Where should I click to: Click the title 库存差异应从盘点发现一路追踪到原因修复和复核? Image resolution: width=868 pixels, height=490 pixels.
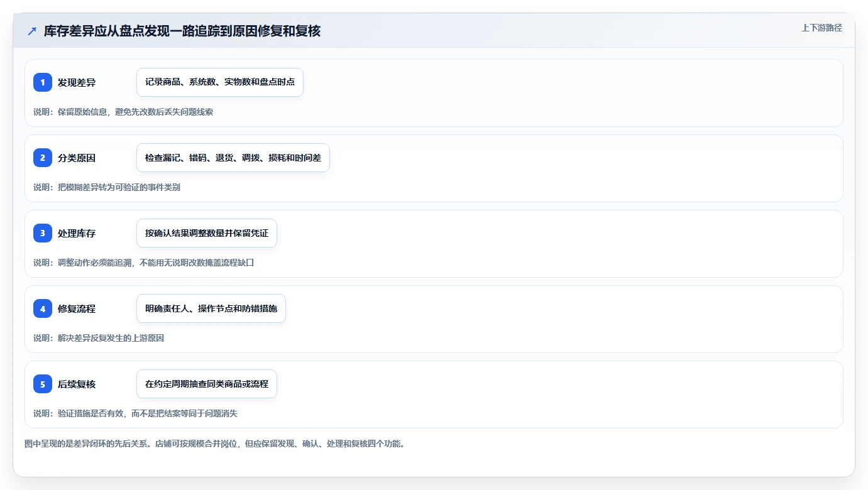pyautogui.click(x=182, y=31)
